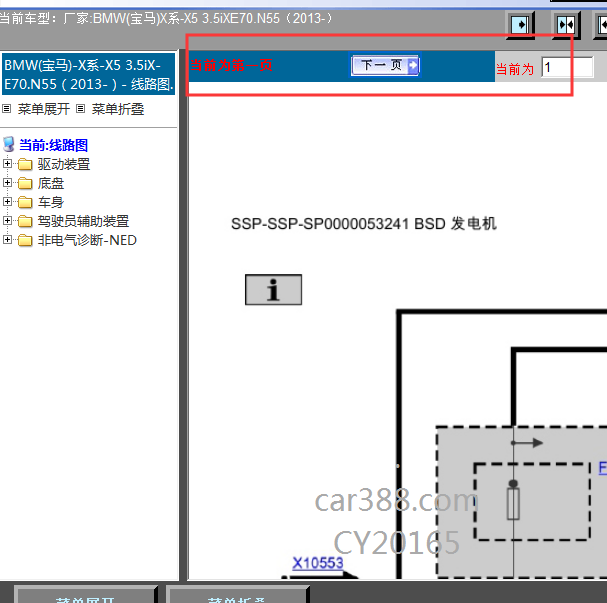Click the 车身 folder icon
Screen dimensions: 607x603
(25, 202)
